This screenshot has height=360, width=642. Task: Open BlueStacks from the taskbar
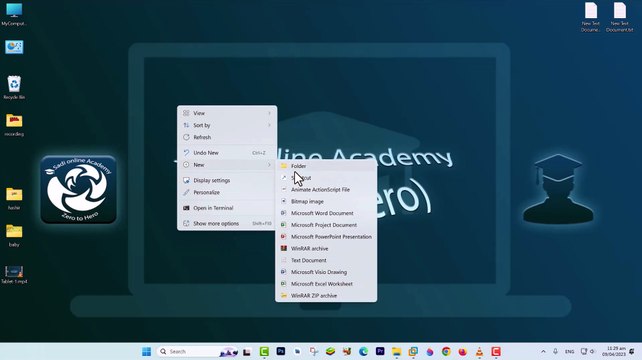click(330, 351)
